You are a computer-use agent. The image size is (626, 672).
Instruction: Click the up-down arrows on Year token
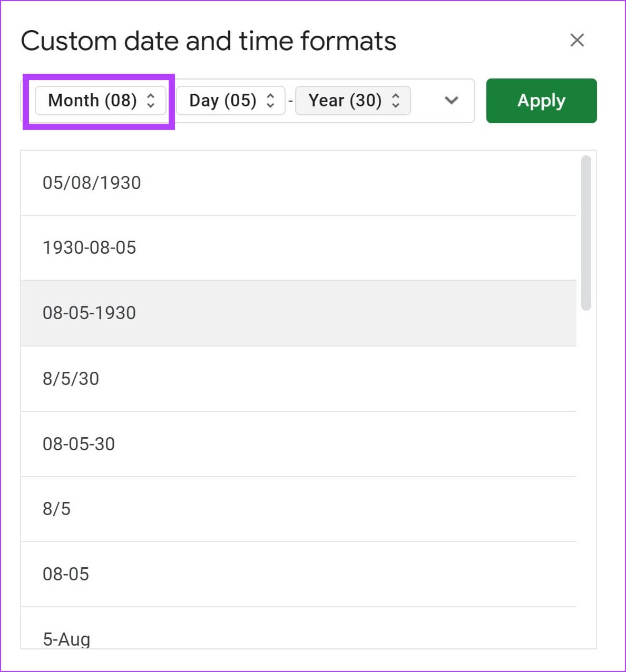tap(396, 101)
